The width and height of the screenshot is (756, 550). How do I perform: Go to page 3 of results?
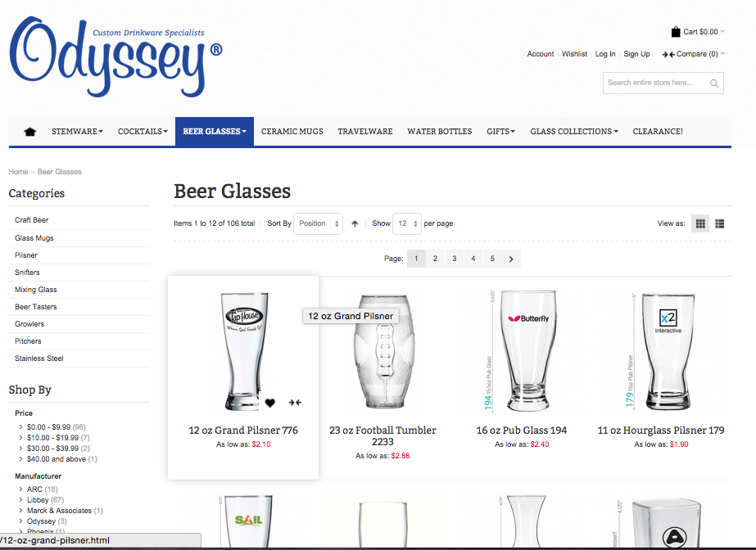(x=455, y=259)
